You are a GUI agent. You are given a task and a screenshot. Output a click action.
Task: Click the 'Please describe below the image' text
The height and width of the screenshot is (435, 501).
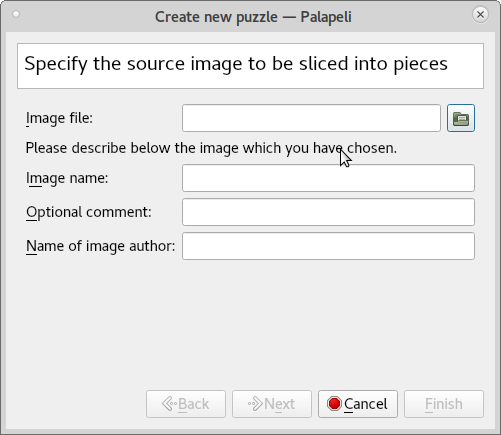pyautogui.click(x=211, y=148)
